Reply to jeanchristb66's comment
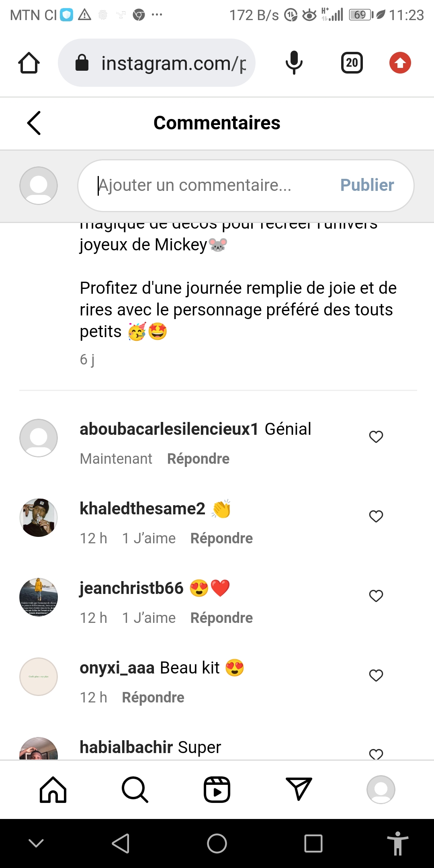The image size is (434, 868). pos(221,618)
